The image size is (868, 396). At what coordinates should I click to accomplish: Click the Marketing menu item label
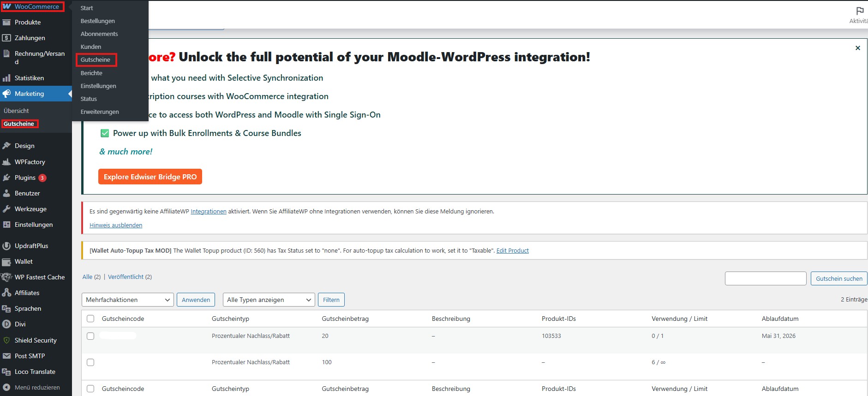[x=29, y=94]
